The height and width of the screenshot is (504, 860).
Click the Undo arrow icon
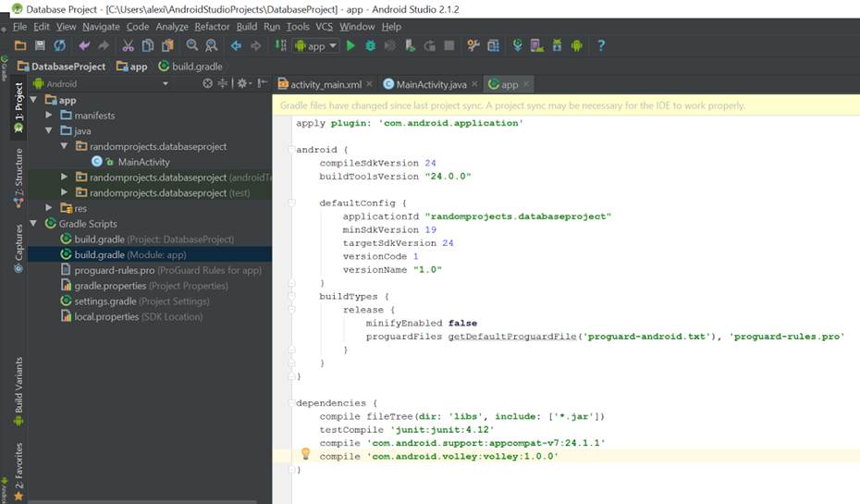[x=84, y=45]
